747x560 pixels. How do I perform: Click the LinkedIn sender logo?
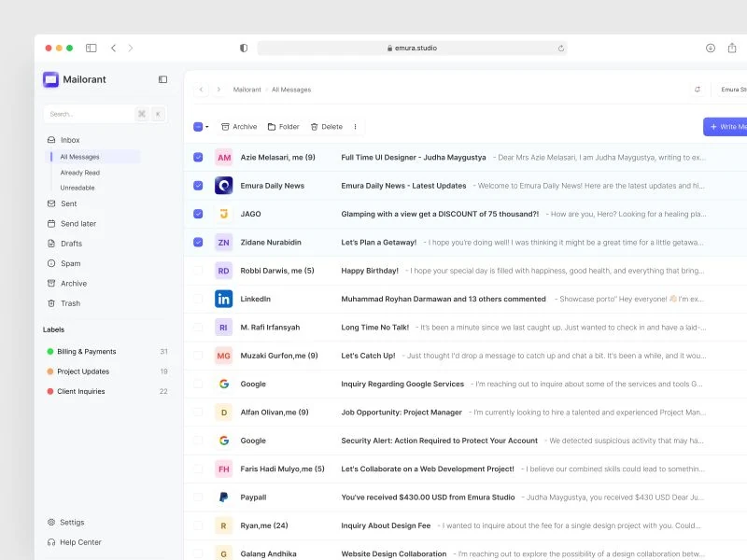coord(223,299)
